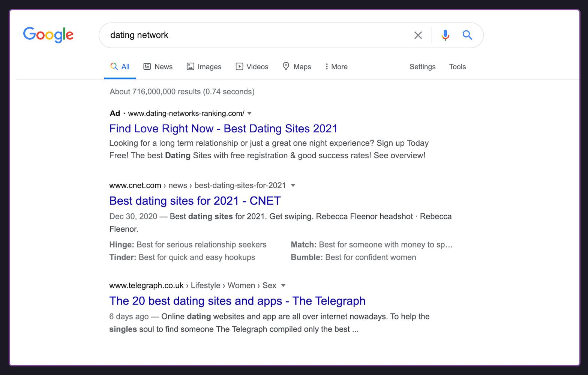Open the More search categories menu
The image size is (588, 375).
[x=336, y=67]
